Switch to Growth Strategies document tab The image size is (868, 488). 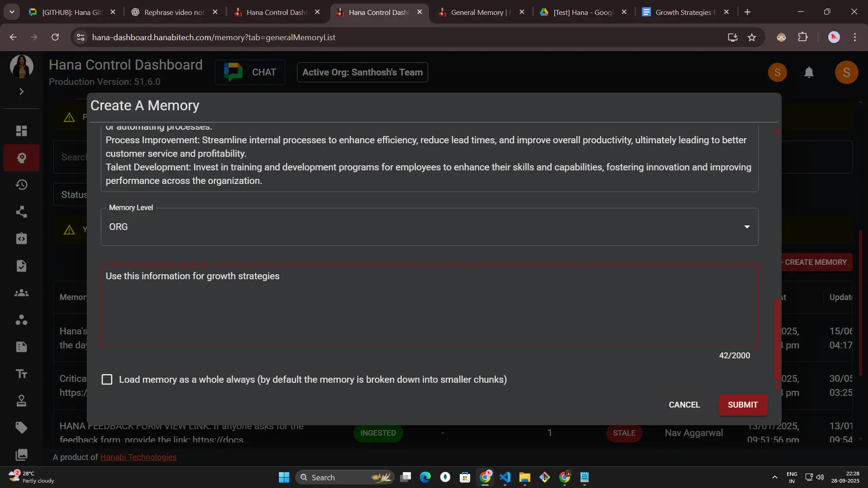683,12
